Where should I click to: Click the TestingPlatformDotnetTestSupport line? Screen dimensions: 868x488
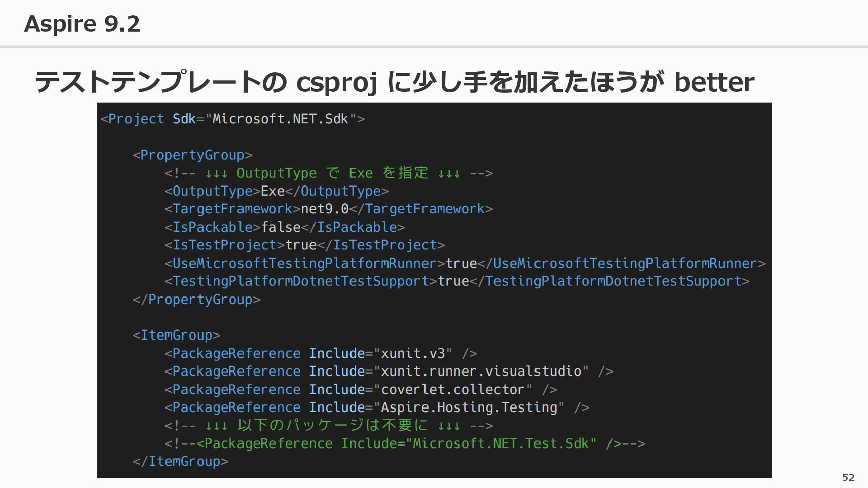click(x=457, y=281)
